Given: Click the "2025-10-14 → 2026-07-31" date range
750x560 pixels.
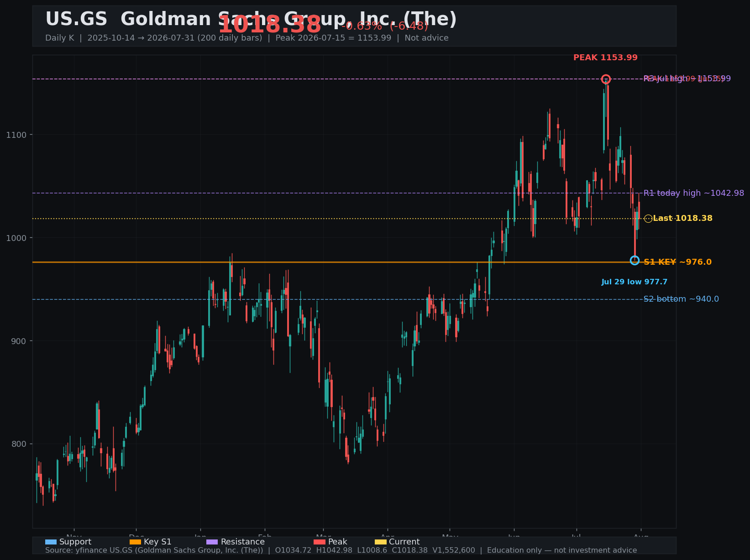Looking at the screenshot, I should click(141, 38).
